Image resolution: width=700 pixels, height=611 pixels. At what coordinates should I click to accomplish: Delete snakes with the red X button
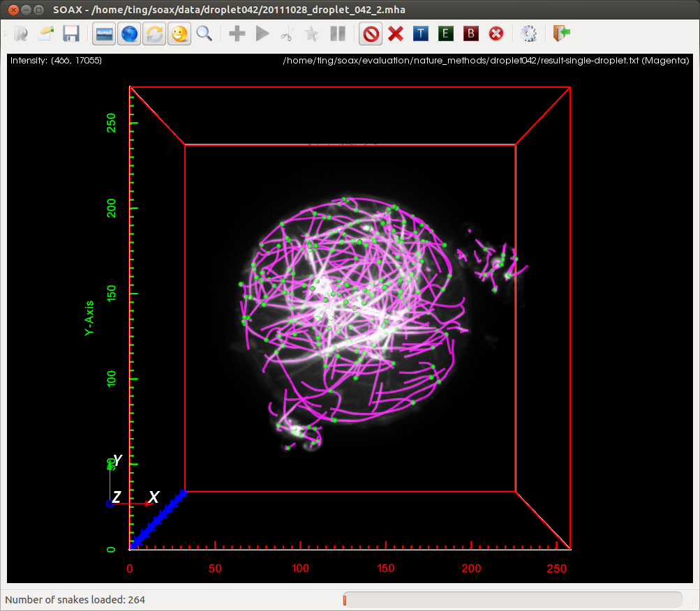coord(396,33)
